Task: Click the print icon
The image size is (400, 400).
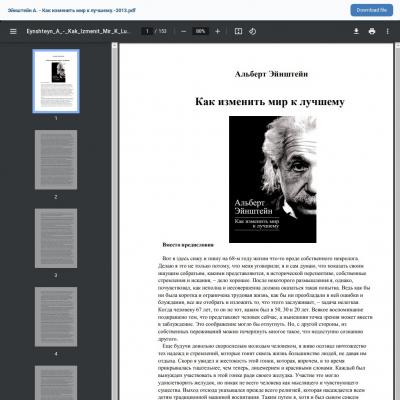Action: tap(372, 31)
